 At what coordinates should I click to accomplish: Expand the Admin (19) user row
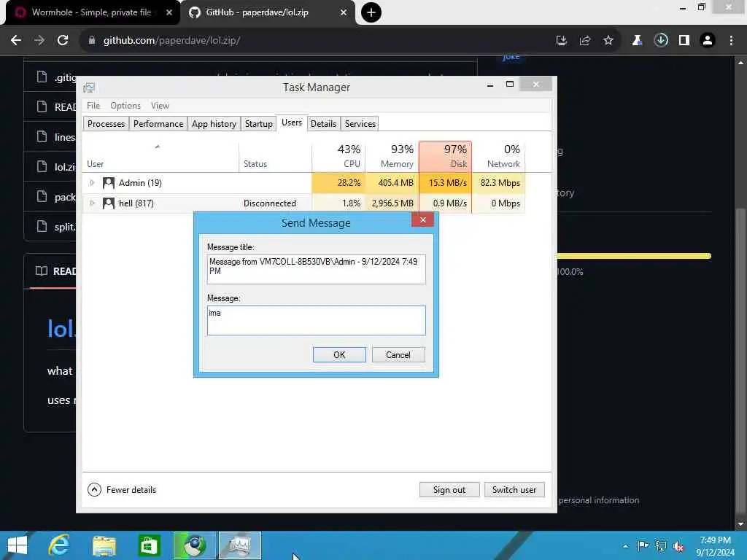point(92,183)
